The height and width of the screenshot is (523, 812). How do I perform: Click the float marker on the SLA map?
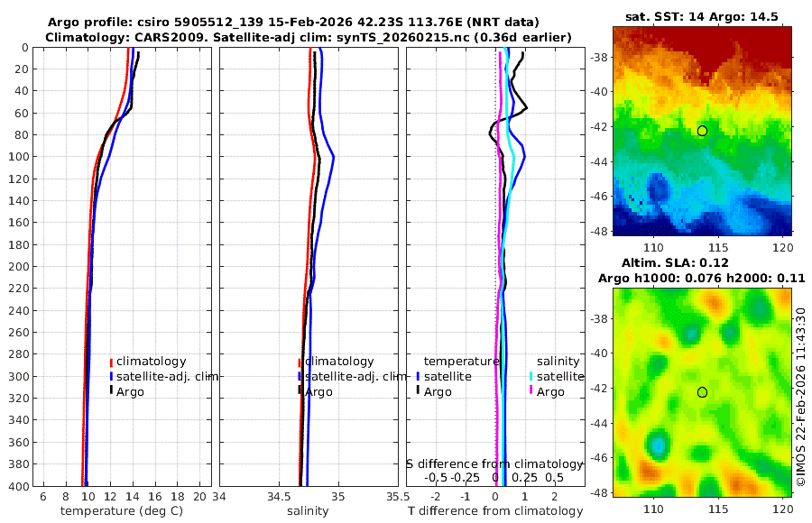click(702, 392)
